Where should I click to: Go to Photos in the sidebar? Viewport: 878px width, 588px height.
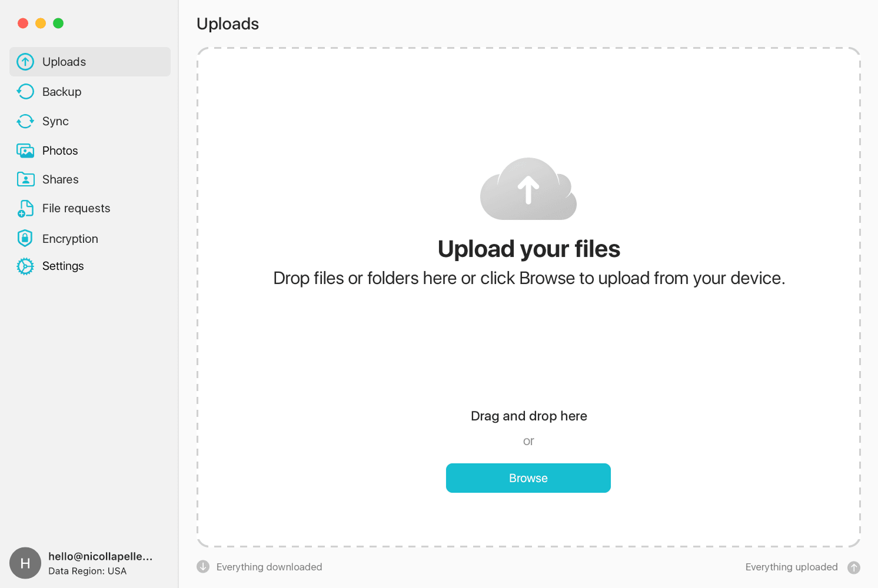(60, 151)
